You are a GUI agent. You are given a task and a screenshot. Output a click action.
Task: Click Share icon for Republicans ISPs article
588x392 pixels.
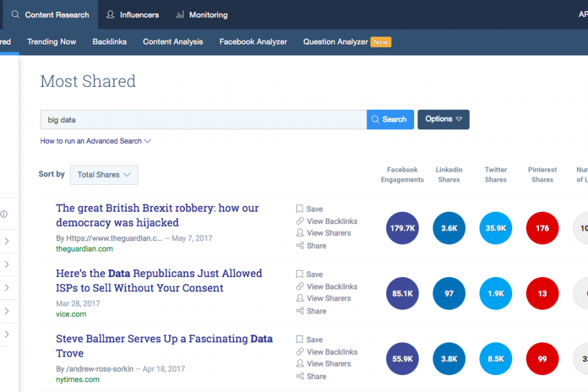pos(300,310)
